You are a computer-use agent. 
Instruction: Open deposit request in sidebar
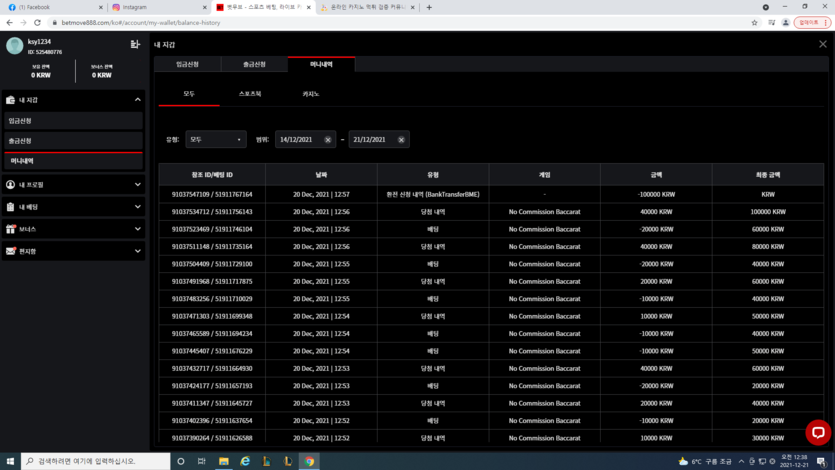coord(73,121)
